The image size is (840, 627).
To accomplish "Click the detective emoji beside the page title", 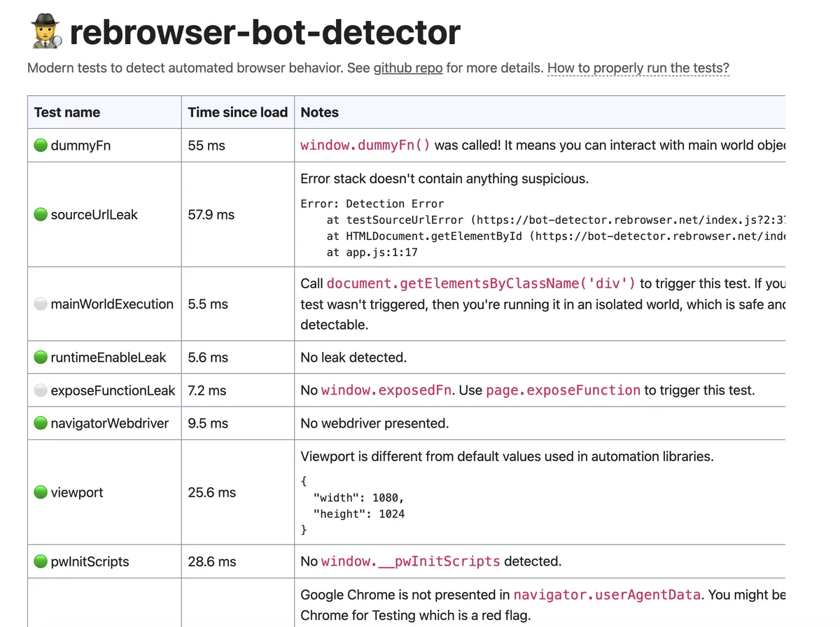I will [46, 32].
